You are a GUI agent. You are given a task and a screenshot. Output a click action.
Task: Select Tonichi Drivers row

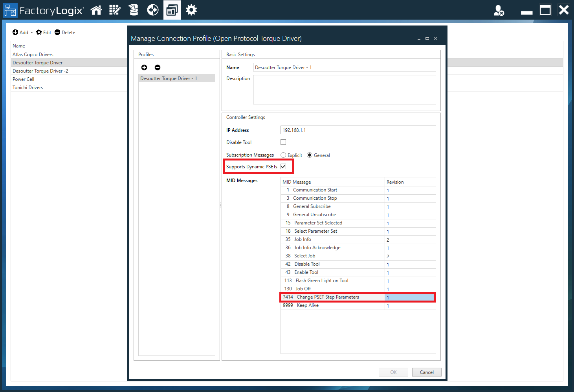69,88
